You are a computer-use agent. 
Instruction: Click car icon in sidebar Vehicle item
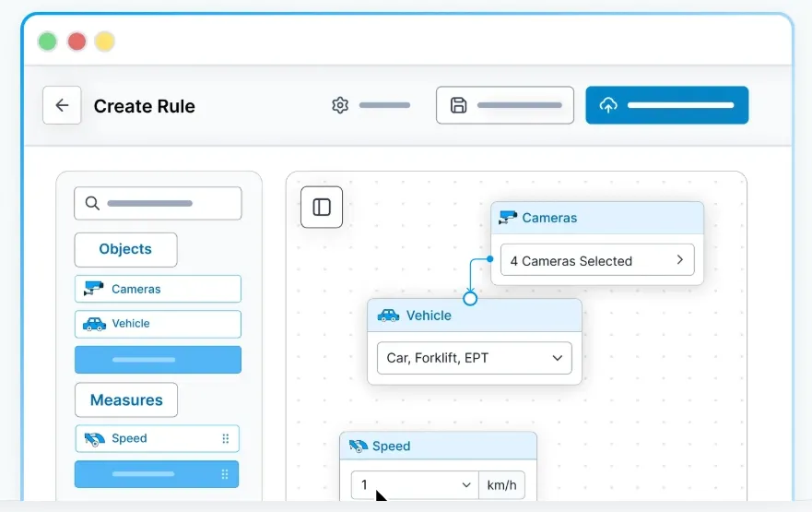click(94, 324)
